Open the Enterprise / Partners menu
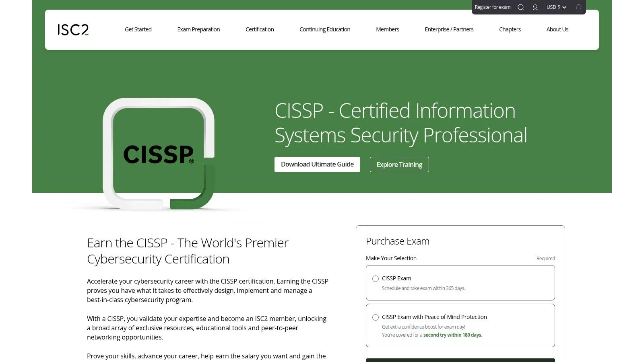This screenshot has width=644, height=362. pos(449,29)
